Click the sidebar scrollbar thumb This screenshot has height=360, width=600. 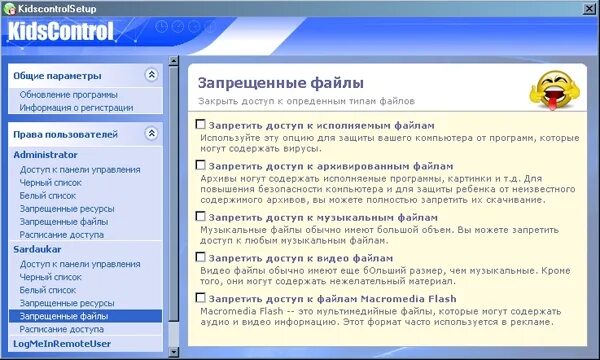point(173,194)
